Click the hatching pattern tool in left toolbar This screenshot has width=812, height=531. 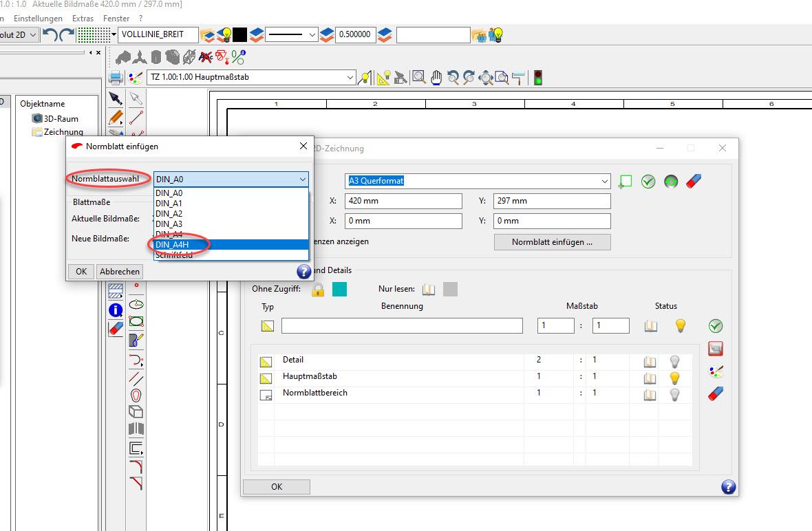[116, 291]
